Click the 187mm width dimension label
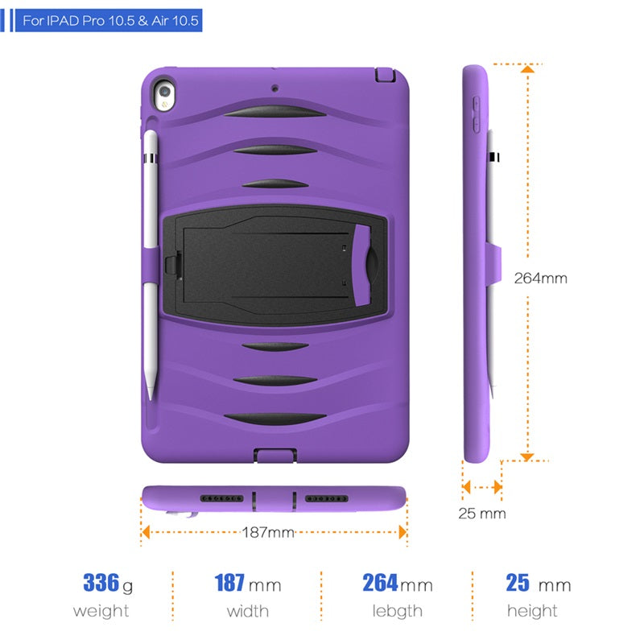 pyautogui.click(x=268, y=533)
